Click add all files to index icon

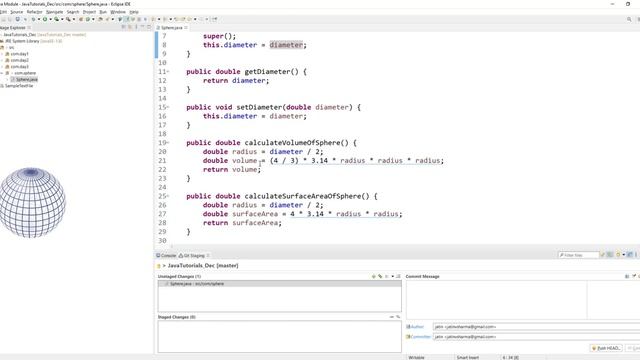click(380, 276)
